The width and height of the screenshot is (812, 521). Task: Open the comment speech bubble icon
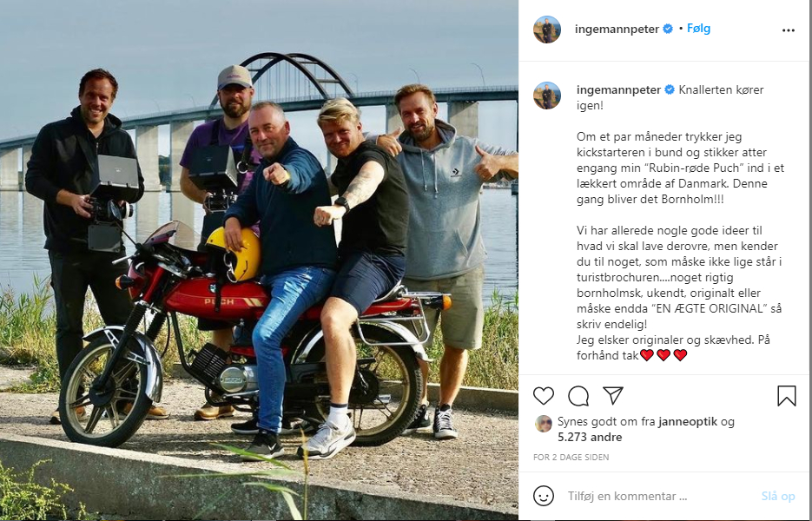click(x=578, y=396)
